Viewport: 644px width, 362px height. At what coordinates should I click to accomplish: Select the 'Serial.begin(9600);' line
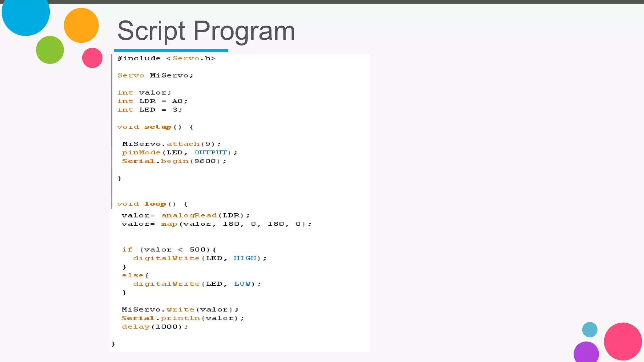174,161
